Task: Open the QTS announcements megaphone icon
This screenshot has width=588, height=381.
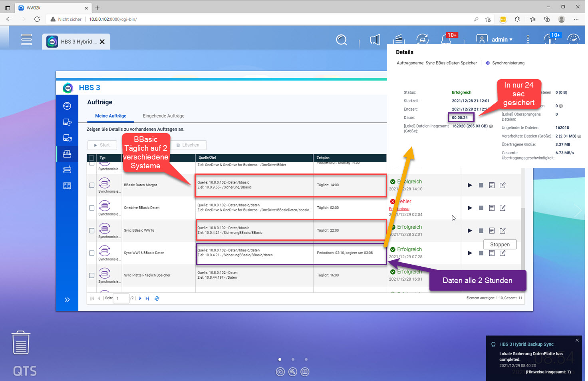Action: [x=375, y=40]
